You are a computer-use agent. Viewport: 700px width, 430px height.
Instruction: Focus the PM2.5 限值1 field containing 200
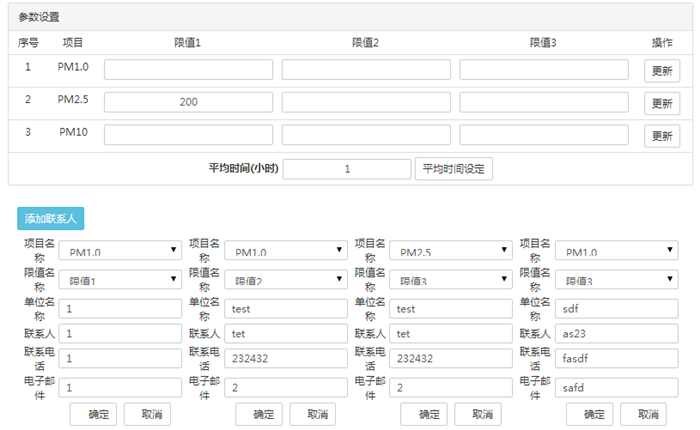(x=188, y=102)
